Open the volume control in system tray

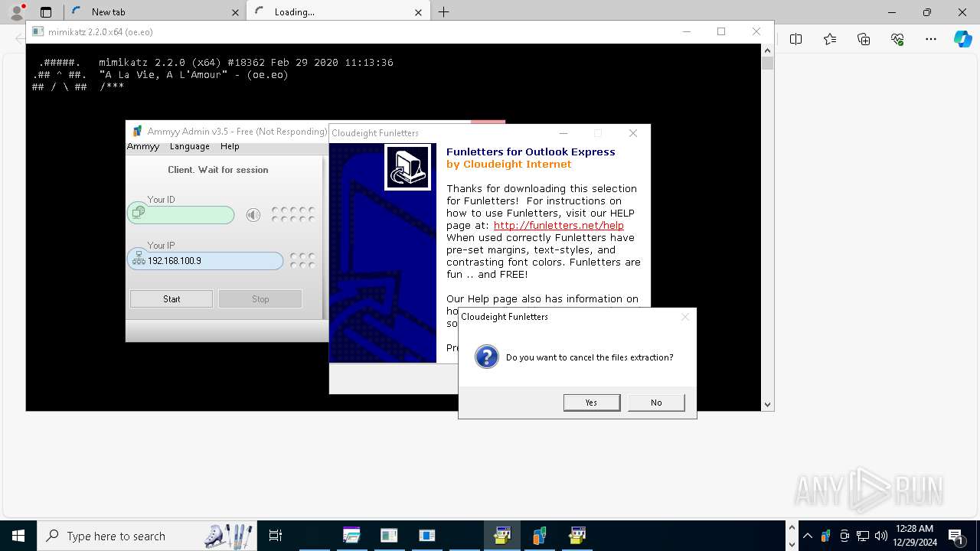(881, 536)
